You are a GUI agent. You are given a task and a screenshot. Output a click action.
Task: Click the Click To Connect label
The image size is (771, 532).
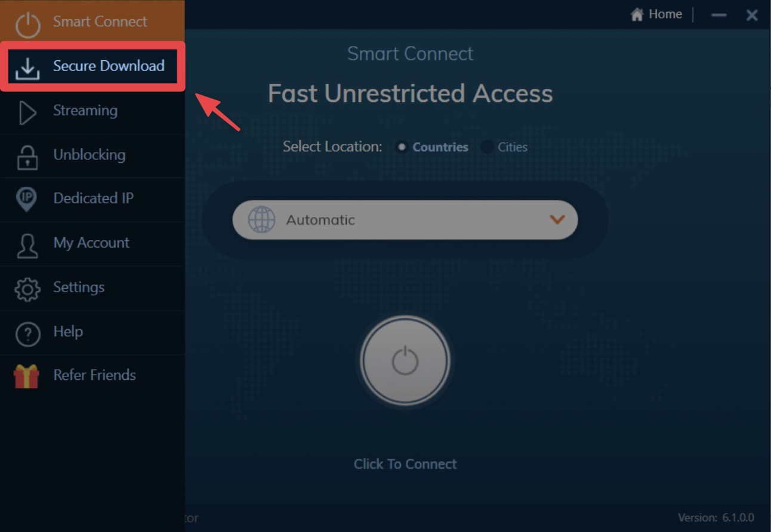[x=405, y=464]
